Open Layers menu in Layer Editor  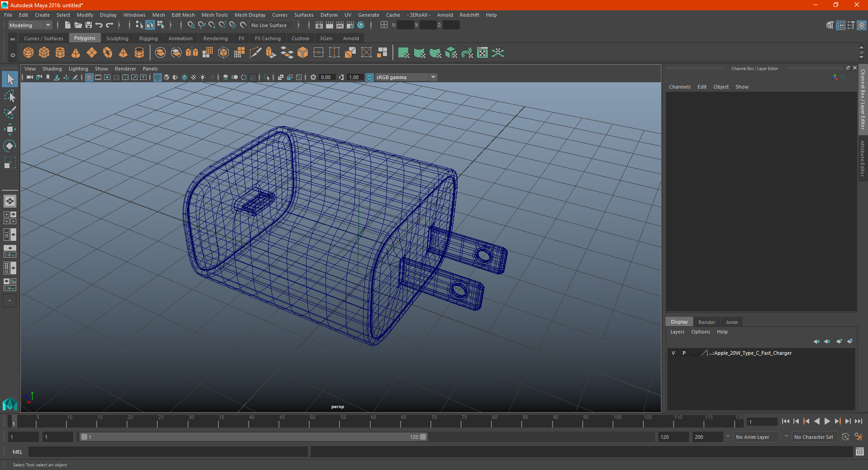pos(677,332)
